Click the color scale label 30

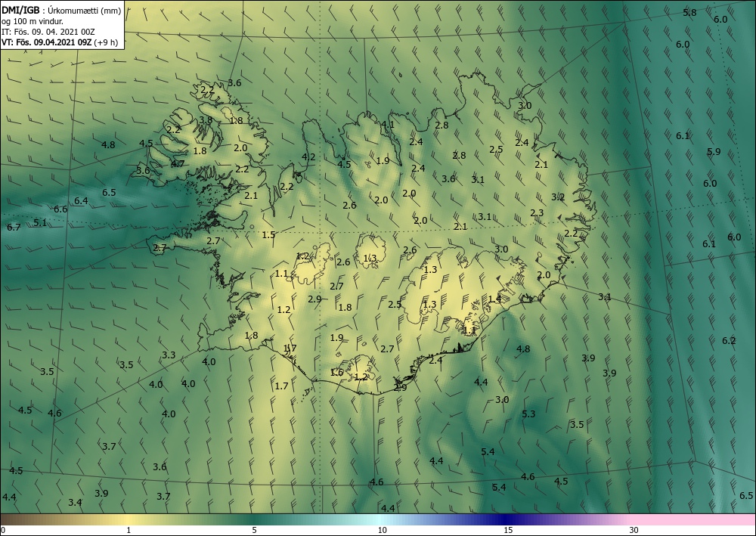tap(634, 531)
